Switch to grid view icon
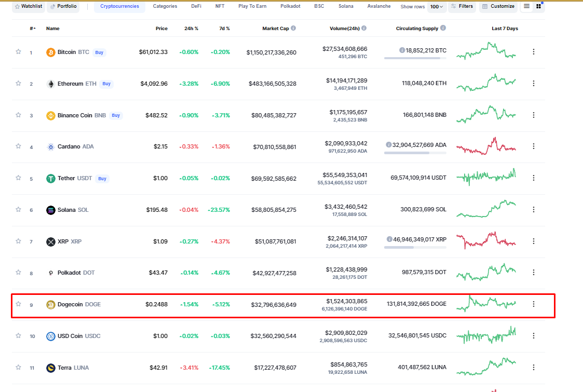Viewport: 583px width, 392px height. [x=538, y=6]
